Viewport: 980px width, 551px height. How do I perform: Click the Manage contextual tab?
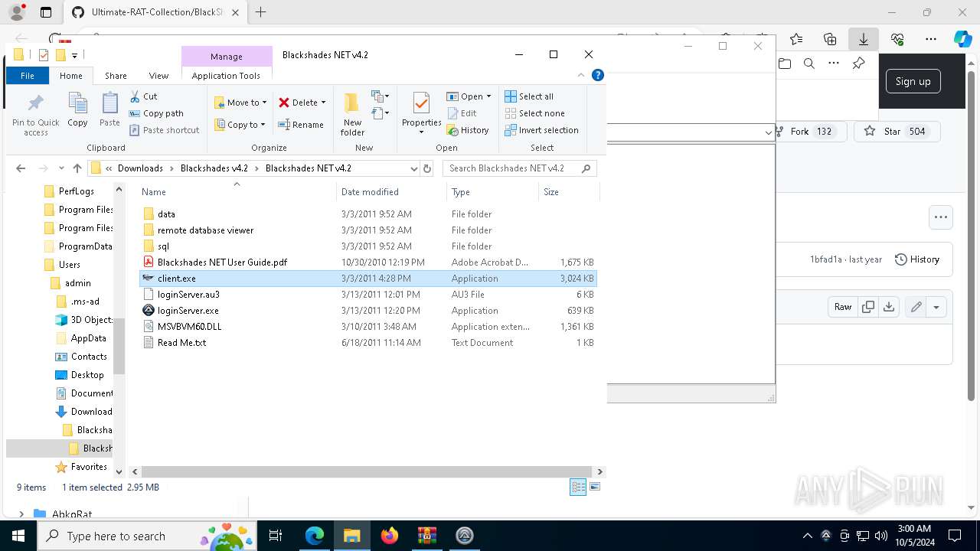227,57
